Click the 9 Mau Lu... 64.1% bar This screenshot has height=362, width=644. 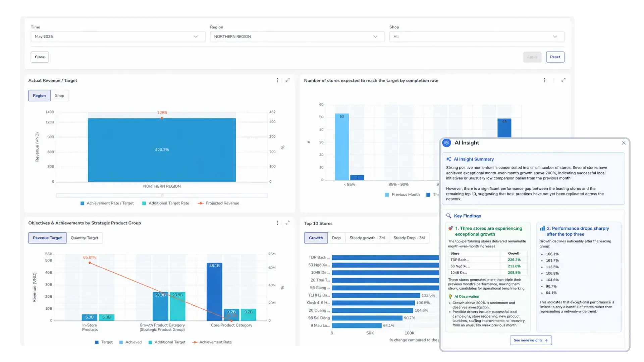pos(357,325)
